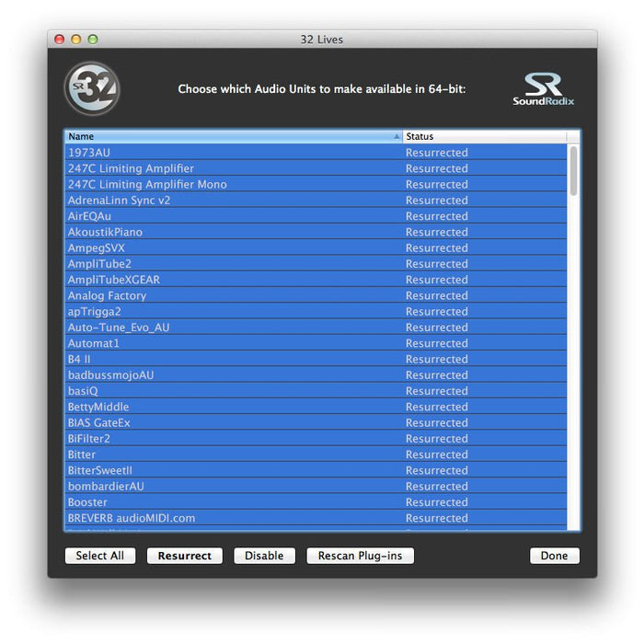Click the green zoom window button
The width and height of the screenshot is (644, 644).
(x=93, y=40)
